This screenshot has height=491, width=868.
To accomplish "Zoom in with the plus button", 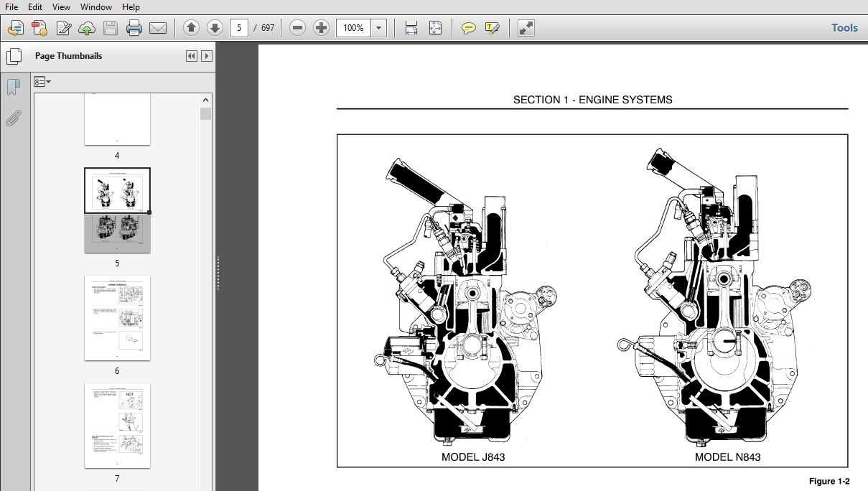I will [x=322, y=28].
